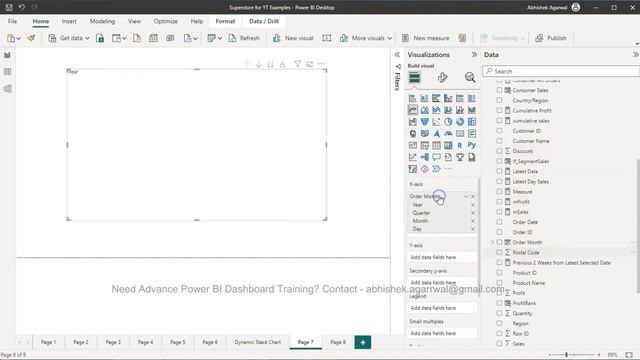Tick the Customer Name field checkbox
The width and height of the screenshot is (640, 360).
(x=499, y=141)
